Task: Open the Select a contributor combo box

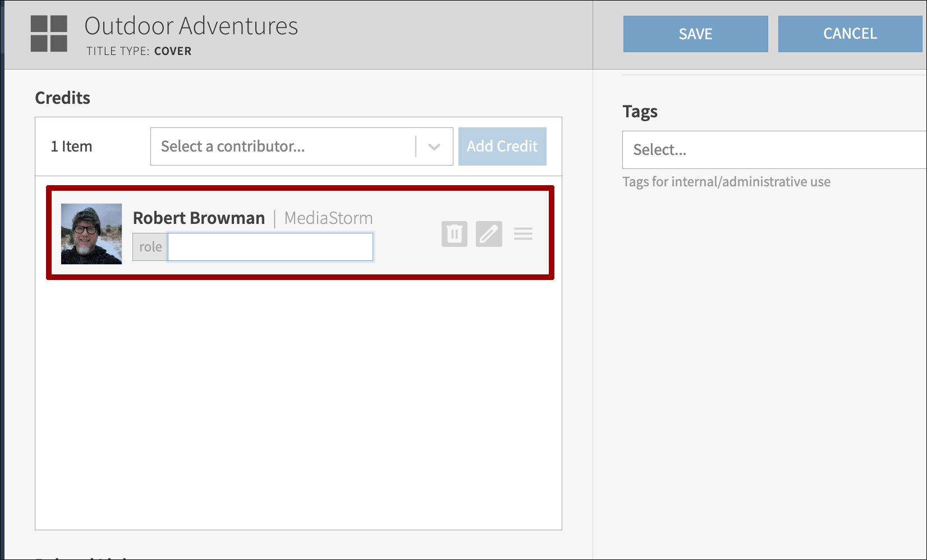Action: click(x=283, y=147)
